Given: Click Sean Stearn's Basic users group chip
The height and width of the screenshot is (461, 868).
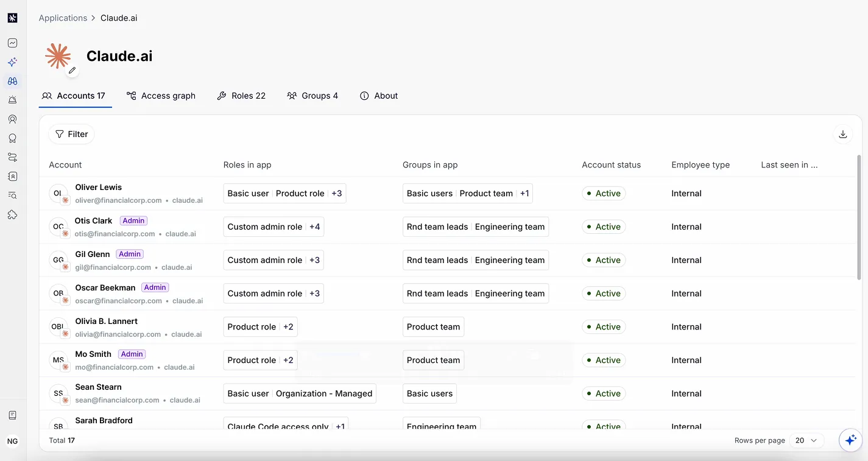Looking at the screenshot, I should (429, 394).
